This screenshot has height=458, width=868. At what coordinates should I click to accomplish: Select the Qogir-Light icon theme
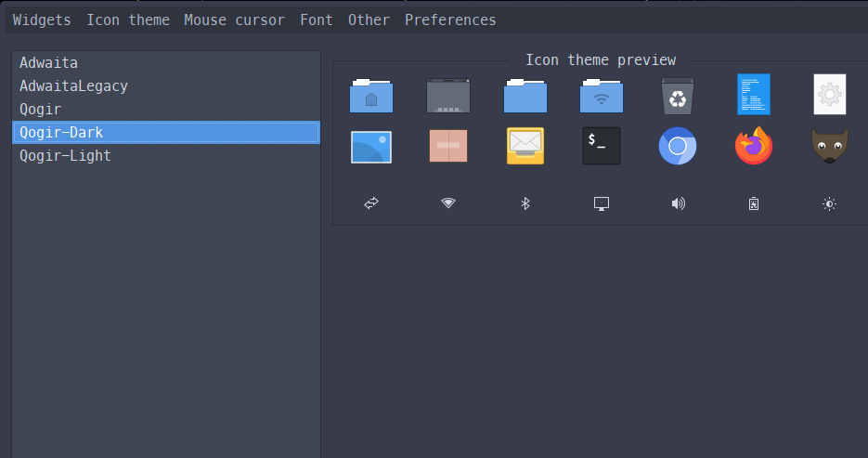click(x=65, y=156)
